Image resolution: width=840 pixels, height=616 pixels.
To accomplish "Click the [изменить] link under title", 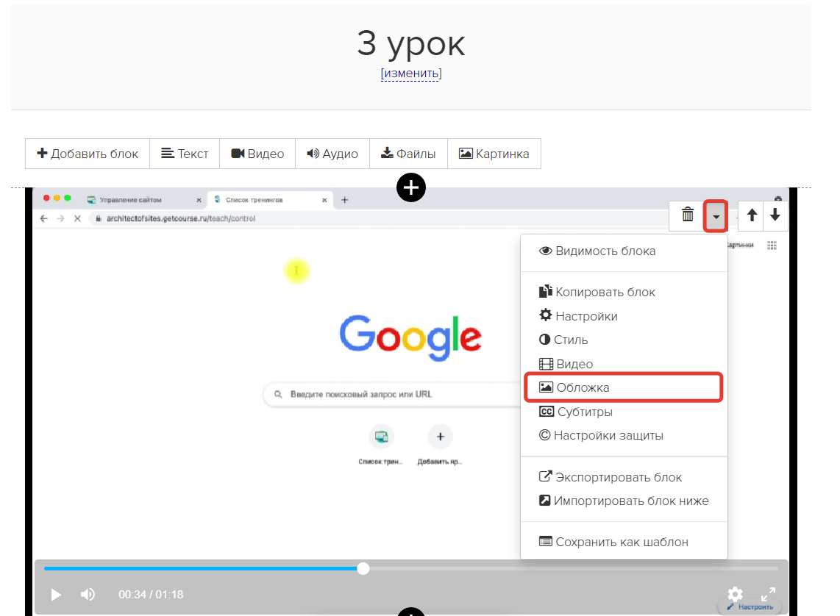I will pos(411,74).
